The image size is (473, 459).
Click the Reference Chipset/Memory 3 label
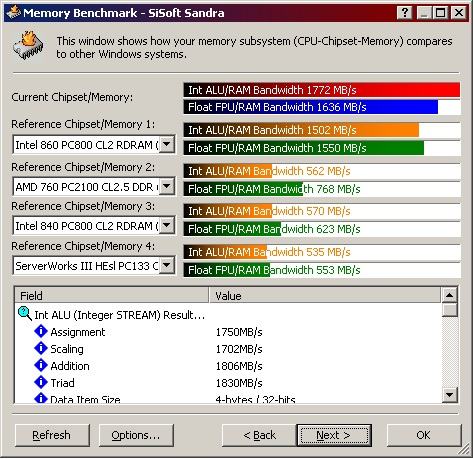pyautogui.click(x=83, y=206)
